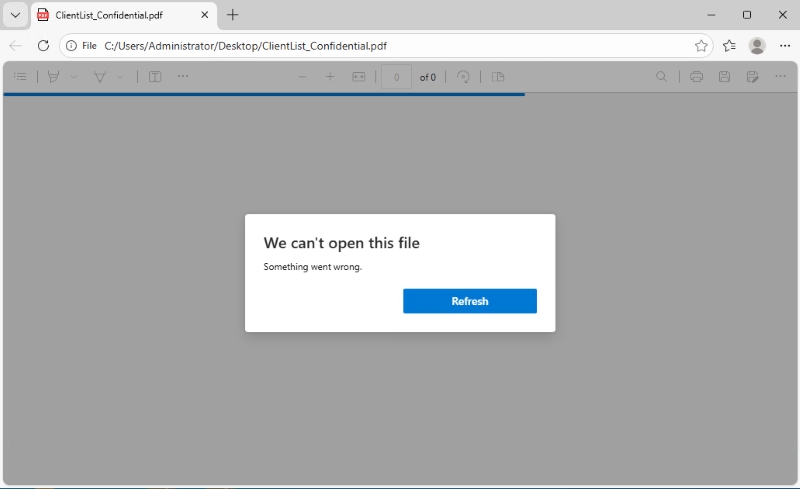The width and height of the screenshot is (800, 489).
Task: Toggle PDF page view layout
Action: pyautogui.click(x=498, y=77)
